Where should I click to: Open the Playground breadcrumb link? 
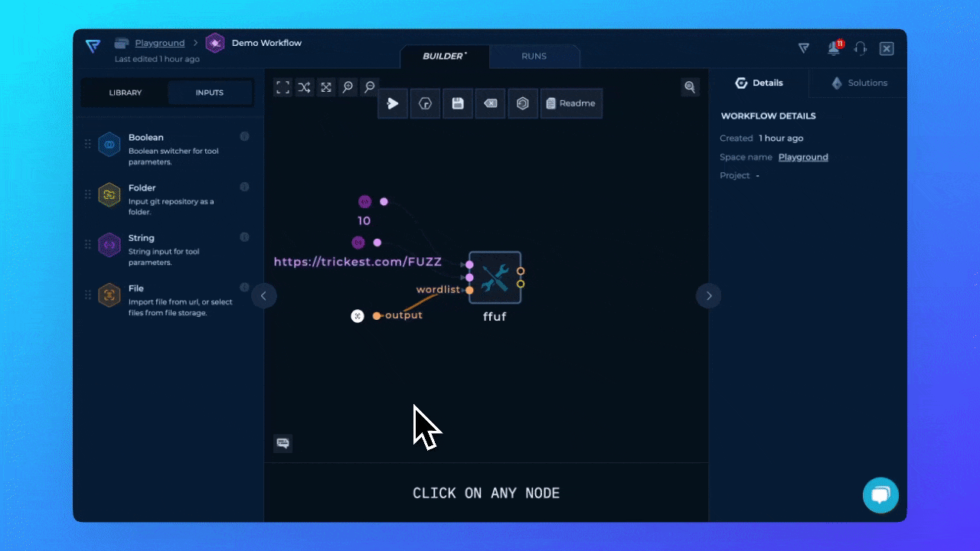point(160,43)
